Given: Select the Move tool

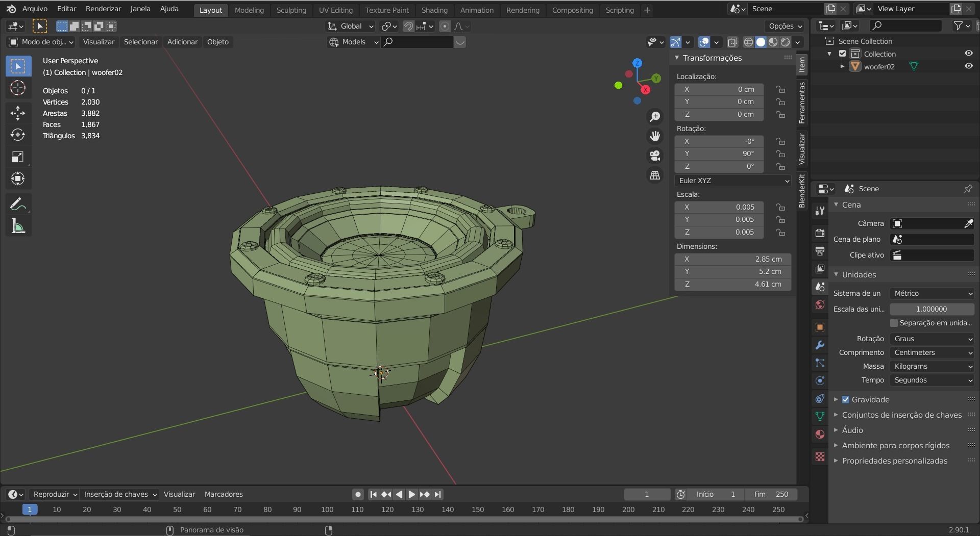Looking at the screenshot, I should click(18, 113).
